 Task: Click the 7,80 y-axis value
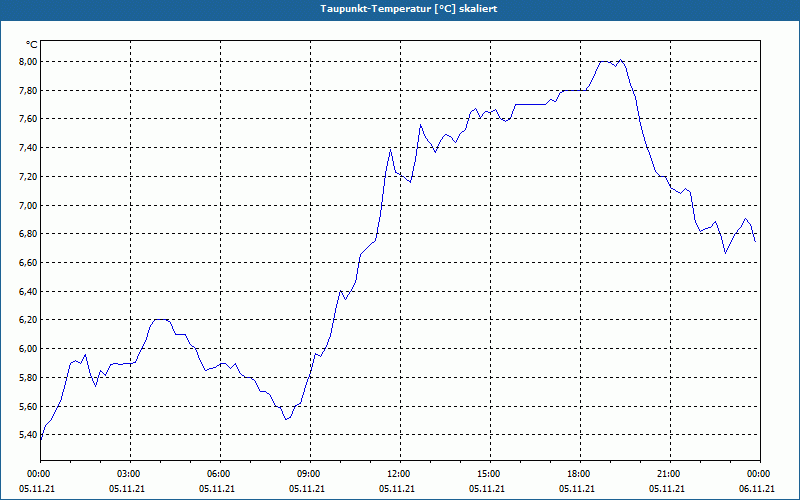point(28,90)
